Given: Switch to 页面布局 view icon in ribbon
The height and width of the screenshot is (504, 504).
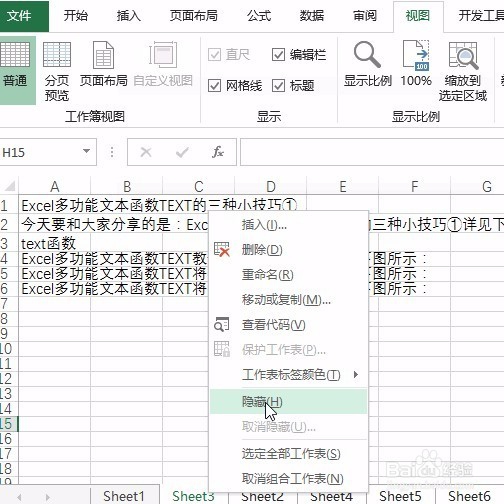Looking at the screenshot, I should point(103,55).
